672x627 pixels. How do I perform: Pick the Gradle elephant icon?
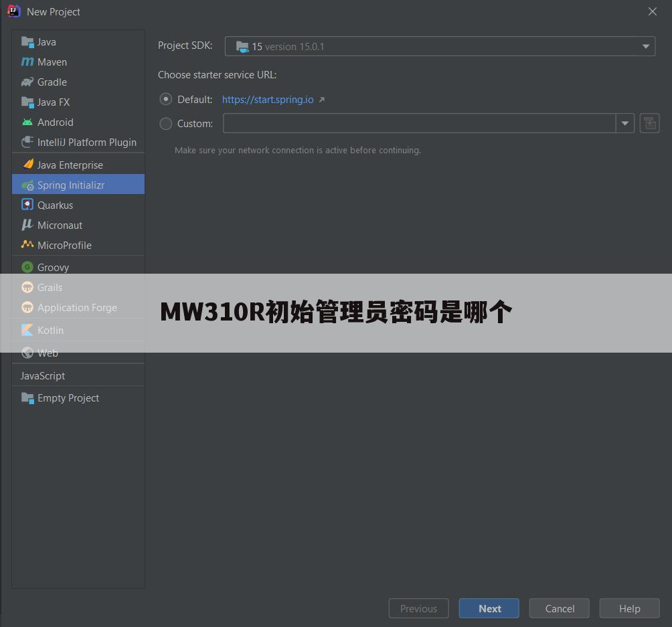click(27, 82)
